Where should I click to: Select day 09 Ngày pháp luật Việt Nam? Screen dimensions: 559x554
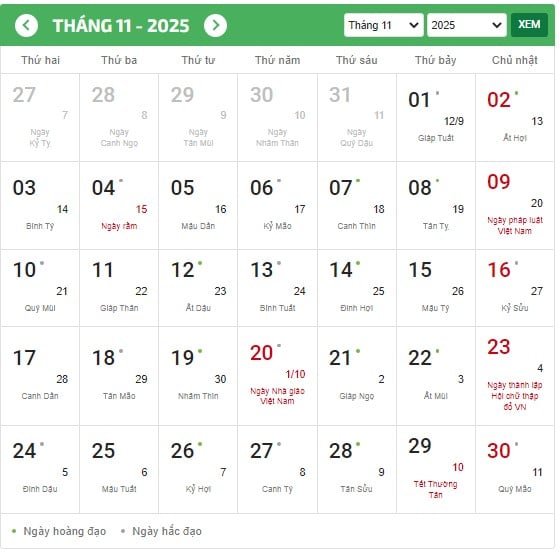pyautogui.click(x=515, y=205)
